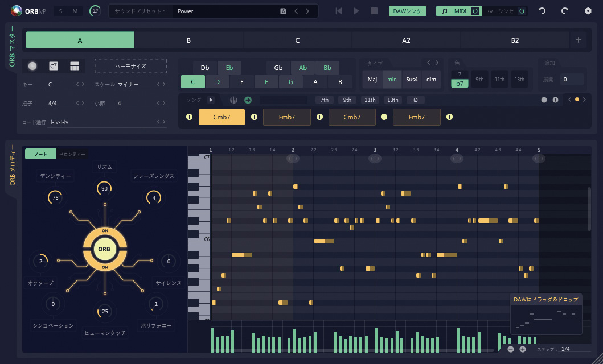Click the central ORB generate button
This screenshot has width=603, height=364.
[104, 249]
